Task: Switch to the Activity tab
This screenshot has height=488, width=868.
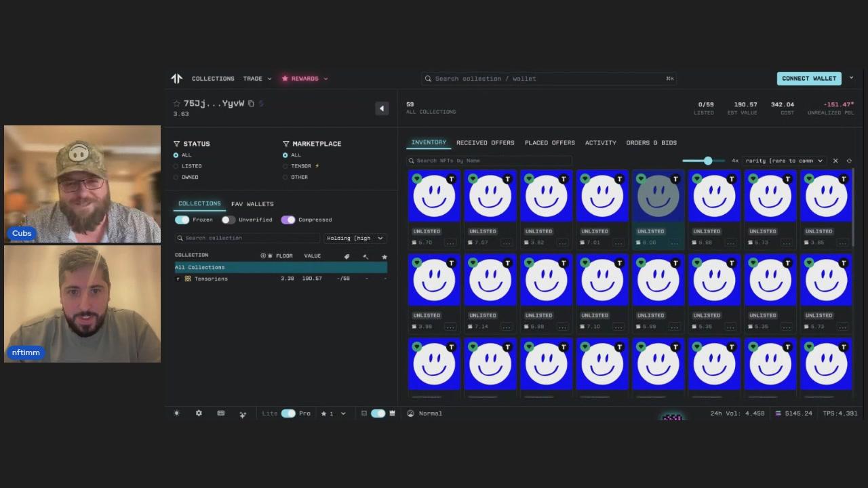Action: point(600,143)
